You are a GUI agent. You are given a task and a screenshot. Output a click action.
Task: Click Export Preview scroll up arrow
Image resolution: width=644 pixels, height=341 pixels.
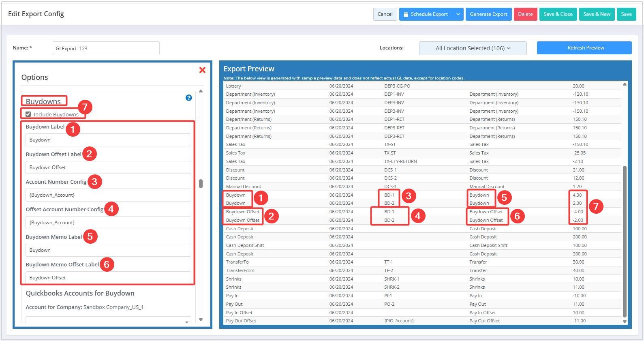625,84
